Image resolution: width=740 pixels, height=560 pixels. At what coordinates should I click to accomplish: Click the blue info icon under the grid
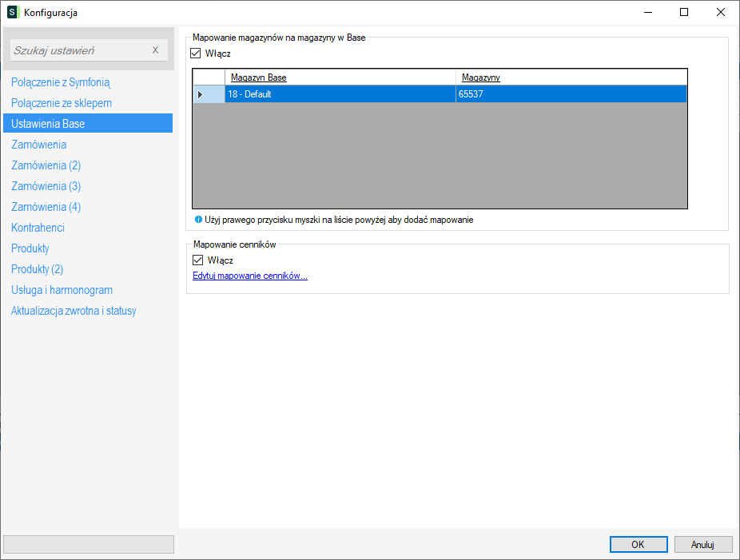tap(198, 220)
